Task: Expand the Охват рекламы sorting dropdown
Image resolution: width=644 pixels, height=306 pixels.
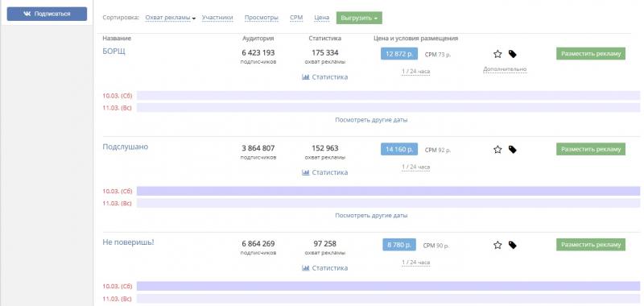Action: click(171, 18)
